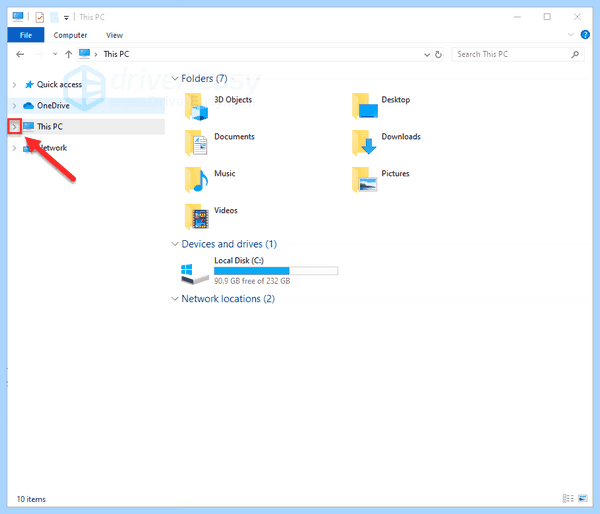Click the Devices and drives (1) header
This screenshot has width=600, height=514.
[229, 244]
